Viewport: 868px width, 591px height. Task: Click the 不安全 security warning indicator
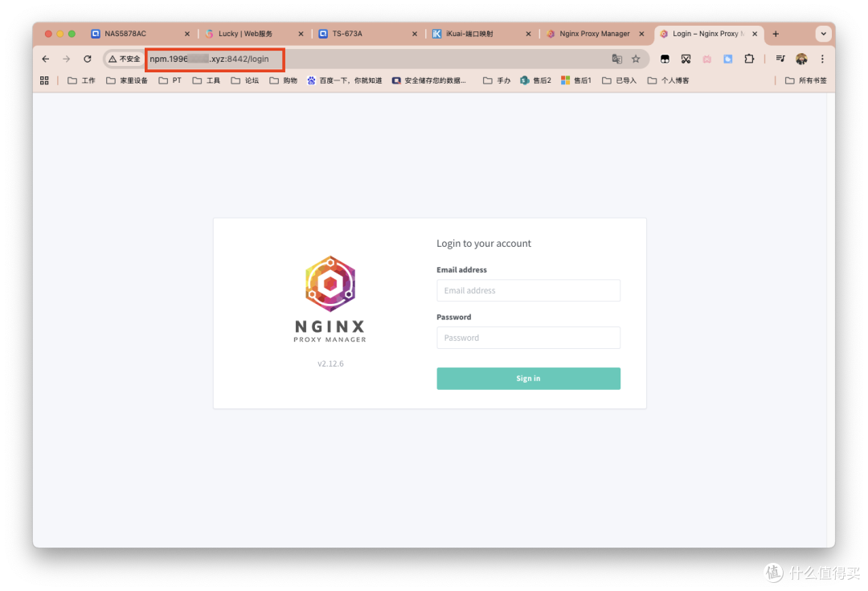click(125, 59)
